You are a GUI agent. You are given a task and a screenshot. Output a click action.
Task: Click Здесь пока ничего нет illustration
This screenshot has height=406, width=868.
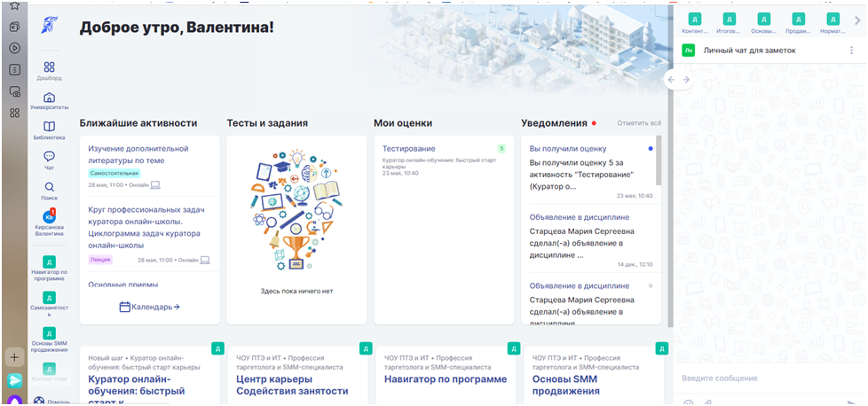point(296,210)
